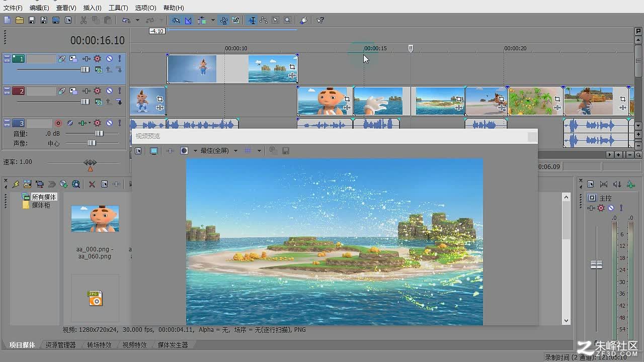Open the 帮助(H) menu
This screenshot has height=362, width=644.
coord(174,8)
